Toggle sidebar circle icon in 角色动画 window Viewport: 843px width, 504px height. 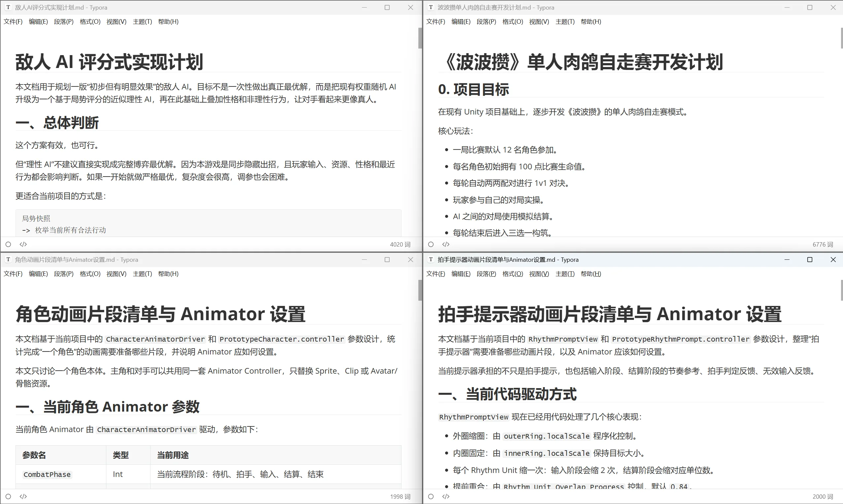9,496
